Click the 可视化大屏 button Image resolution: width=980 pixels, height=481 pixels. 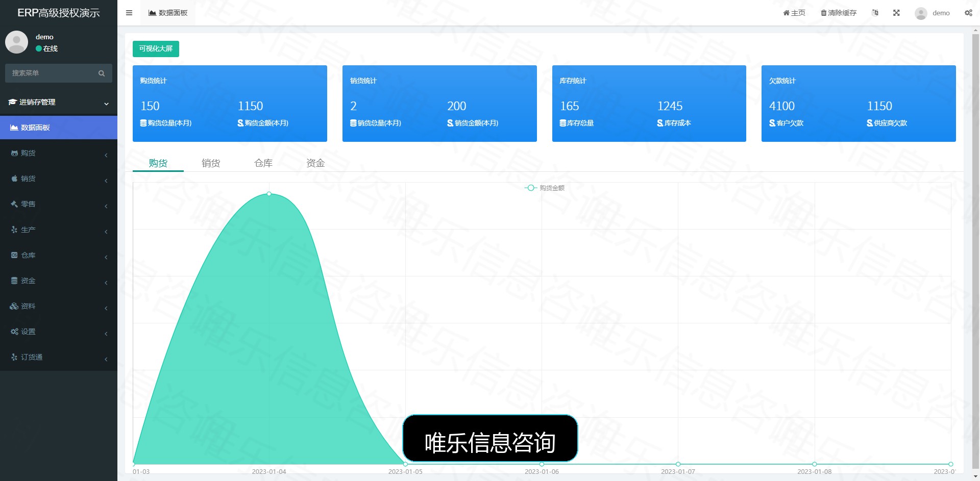click(156, 49)
